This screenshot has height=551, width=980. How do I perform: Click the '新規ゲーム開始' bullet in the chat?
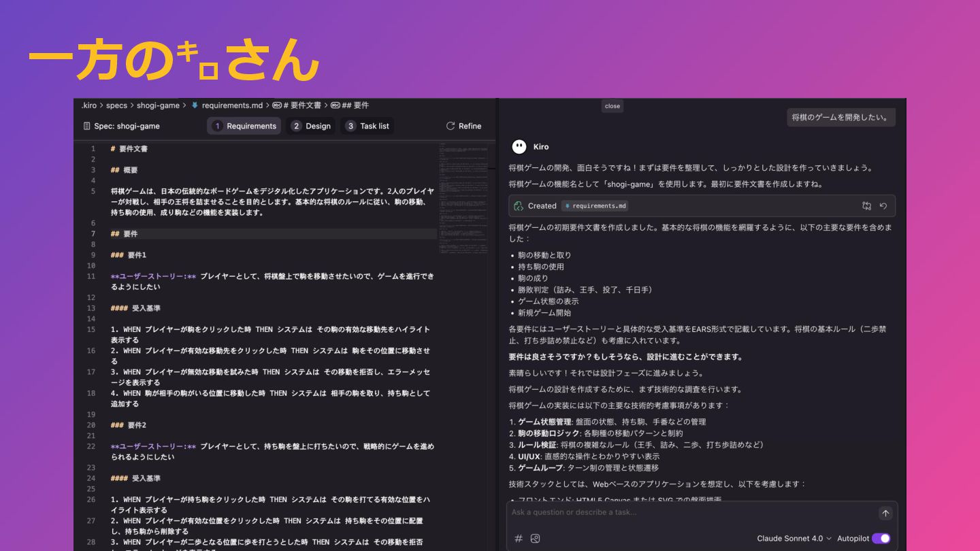click(x=544, y=313)
